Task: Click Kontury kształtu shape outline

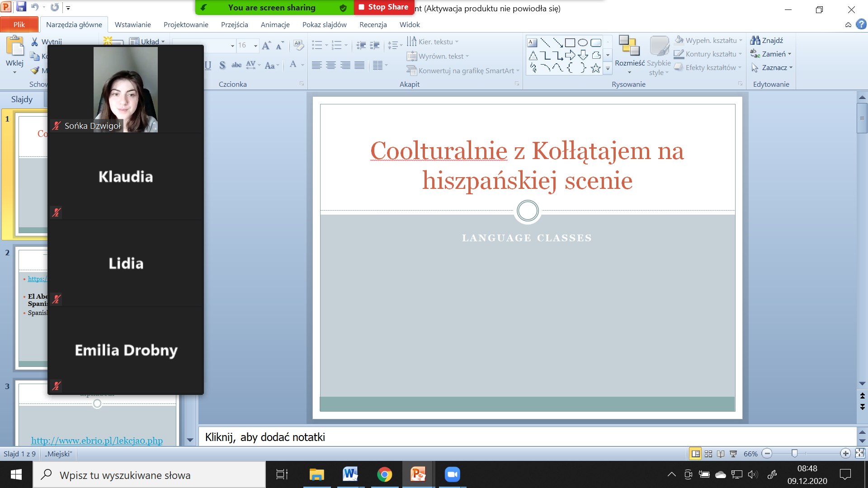Action: [x=708, y=54]
